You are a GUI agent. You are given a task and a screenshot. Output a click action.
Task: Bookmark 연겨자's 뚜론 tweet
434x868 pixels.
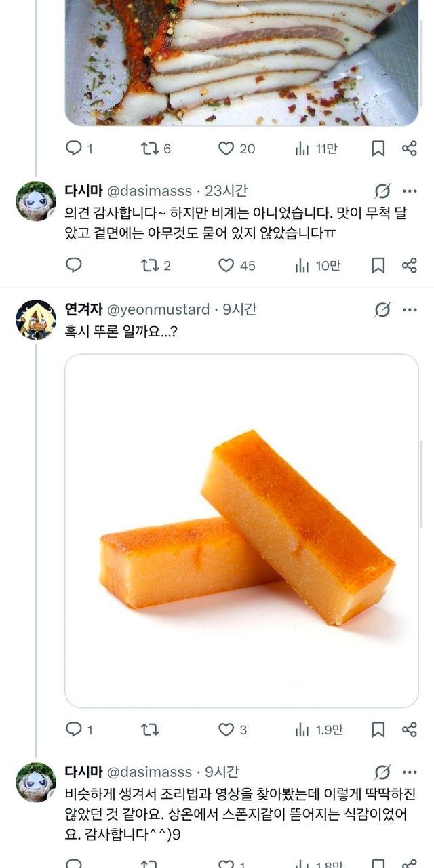click(378, 730)
